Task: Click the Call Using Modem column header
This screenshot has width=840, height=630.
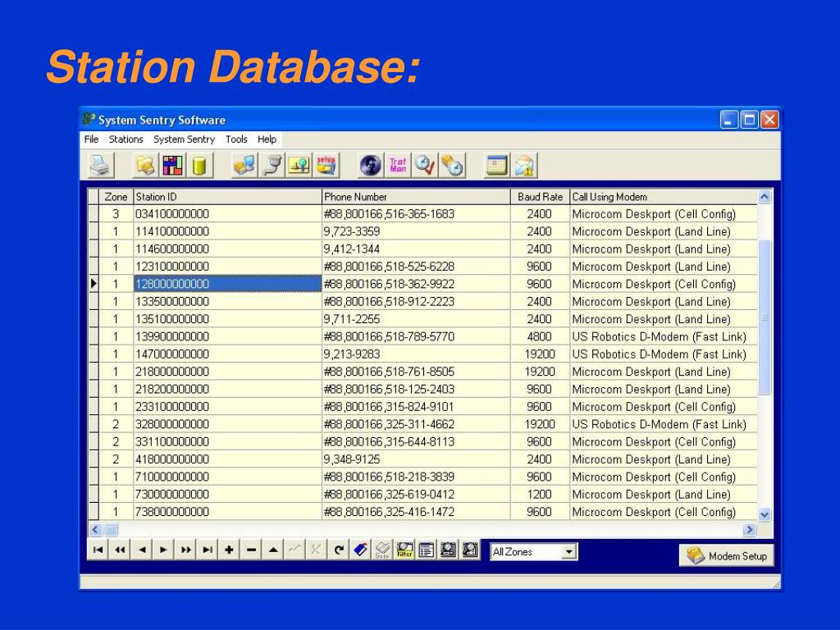Action: tap(664, 197)
